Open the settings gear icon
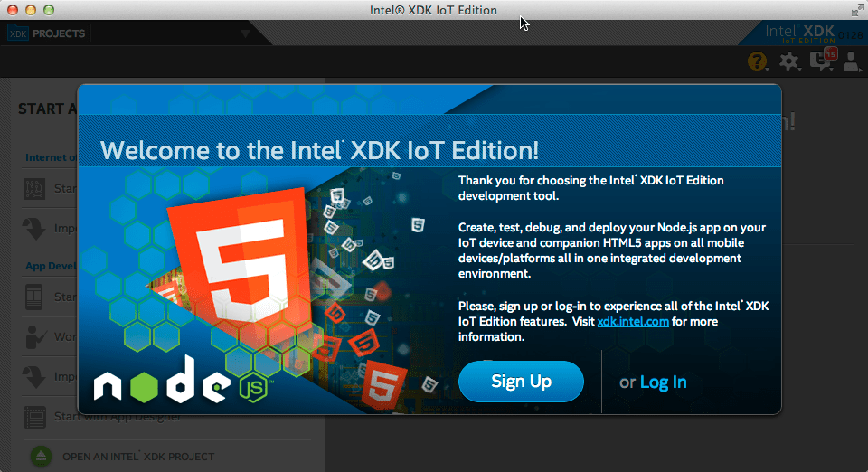Screen dimensions: 868x472 pyautogui.click(x=788, y=61)
